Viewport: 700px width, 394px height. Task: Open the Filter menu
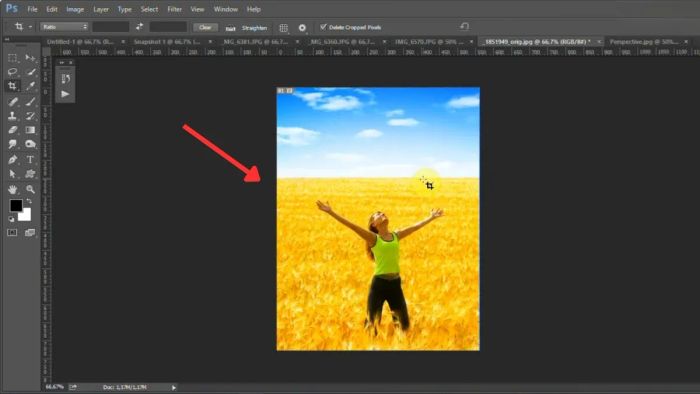pyautogui.click(x=174, y=9)
